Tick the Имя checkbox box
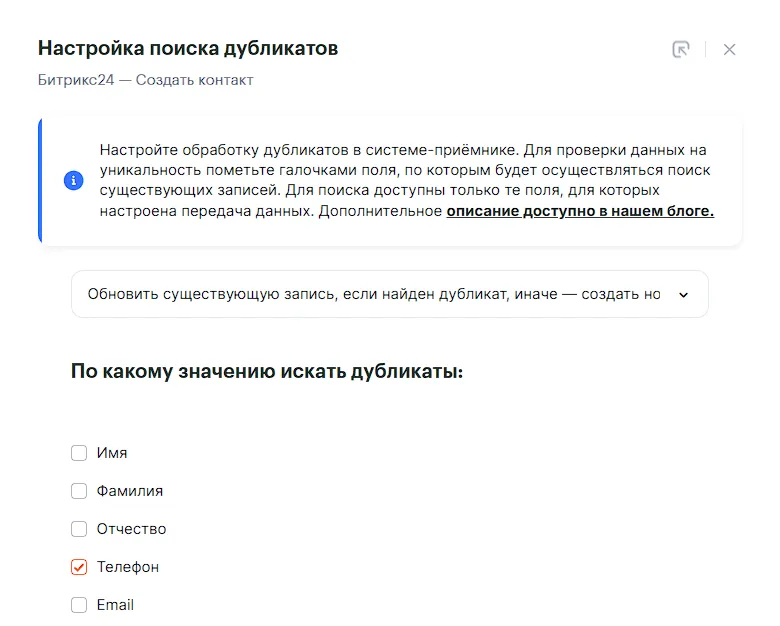 coord(79,453)
